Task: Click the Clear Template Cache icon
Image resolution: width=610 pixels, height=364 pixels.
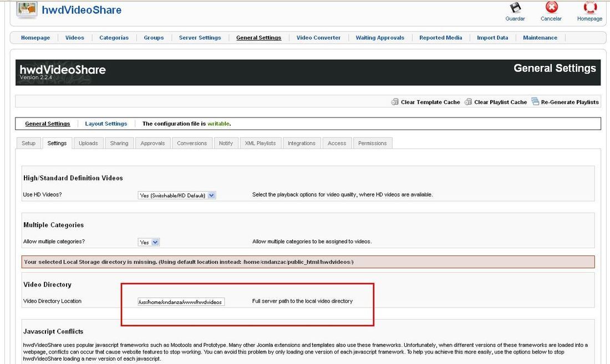Action: tap(395, 102)
